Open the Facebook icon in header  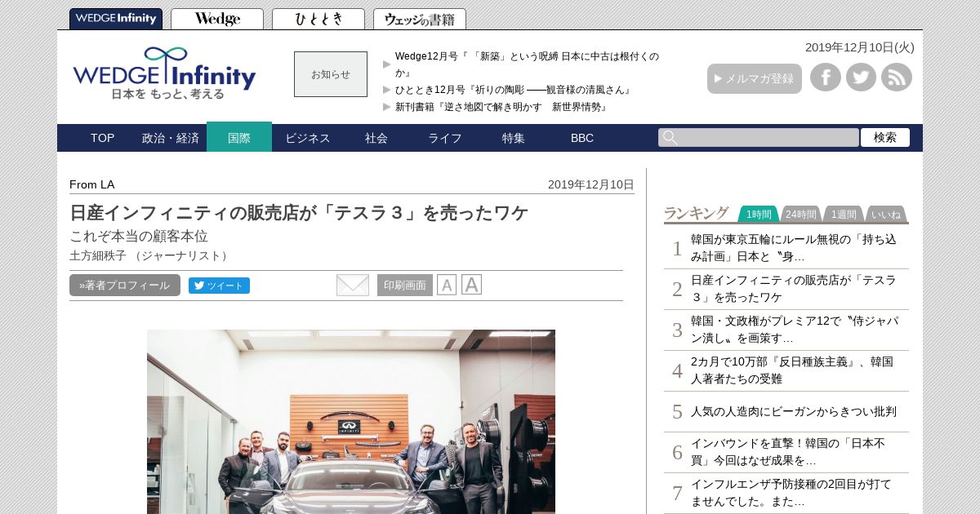pos(826,78)
